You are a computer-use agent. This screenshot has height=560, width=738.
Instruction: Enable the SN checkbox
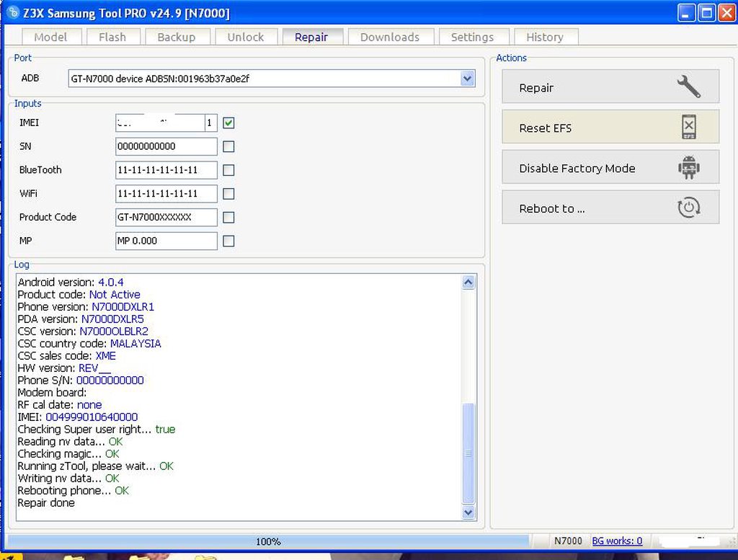(x=228, y=146)
